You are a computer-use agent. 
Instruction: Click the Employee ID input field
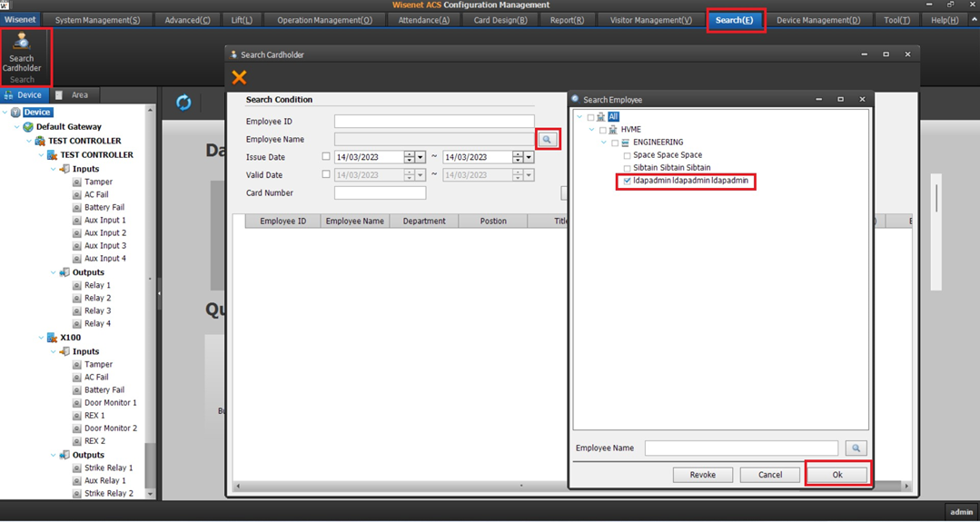click(x=434, y=121)
